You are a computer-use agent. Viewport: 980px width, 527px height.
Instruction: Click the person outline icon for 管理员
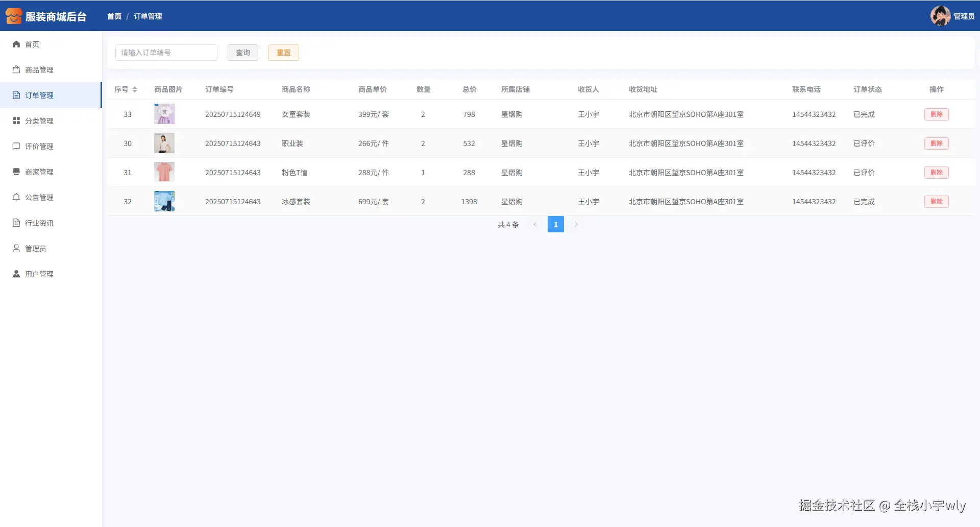pos(16,248)
